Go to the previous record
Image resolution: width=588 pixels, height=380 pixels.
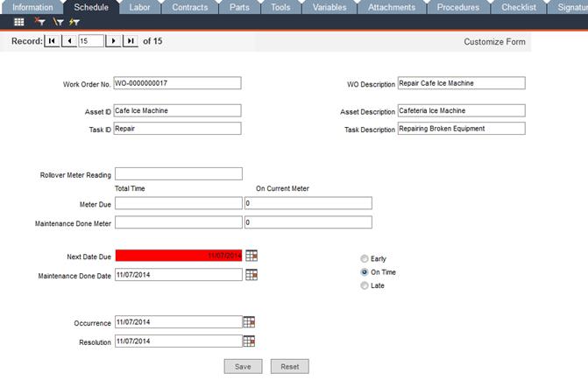[x=68, y=41]
